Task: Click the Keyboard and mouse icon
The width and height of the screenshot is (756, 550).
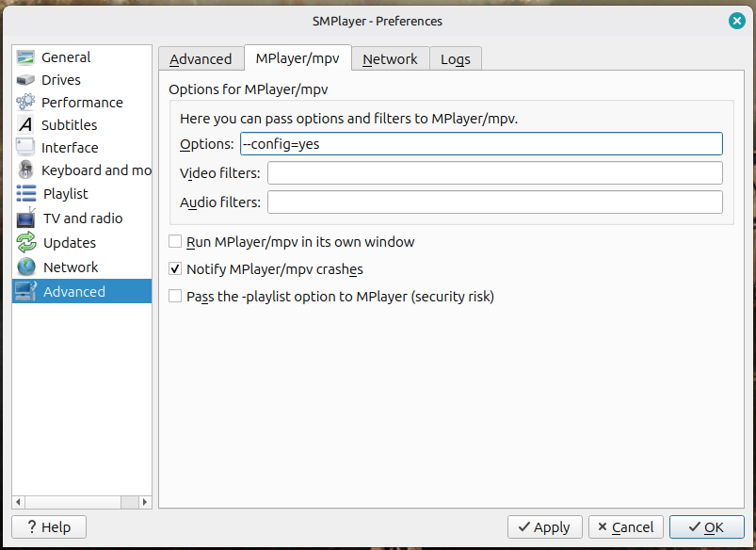Action: coord(25,170)
